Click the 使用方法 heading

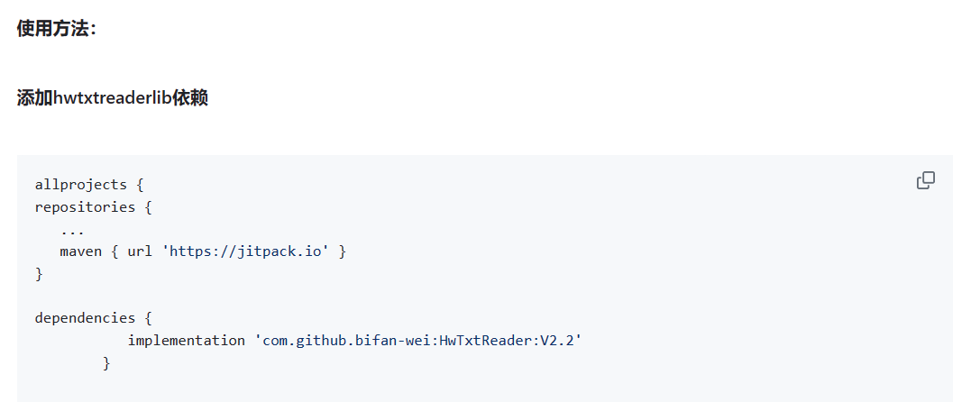[x=56, y=29]
